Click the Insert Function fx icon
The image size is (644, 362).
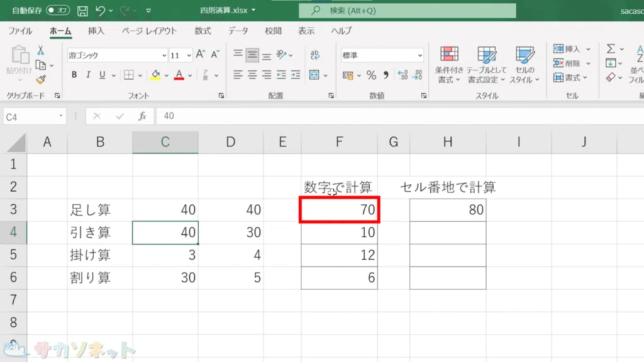(x=142, y=116)
